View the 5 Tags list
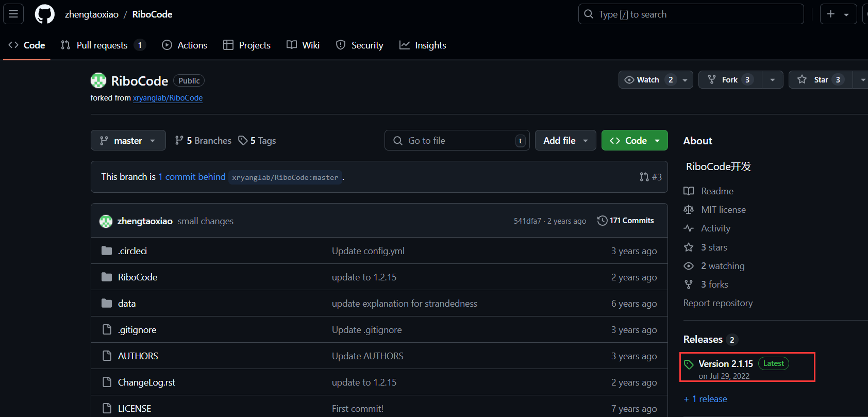Viewport: 868px width, 417px height. tap(257, 141)
